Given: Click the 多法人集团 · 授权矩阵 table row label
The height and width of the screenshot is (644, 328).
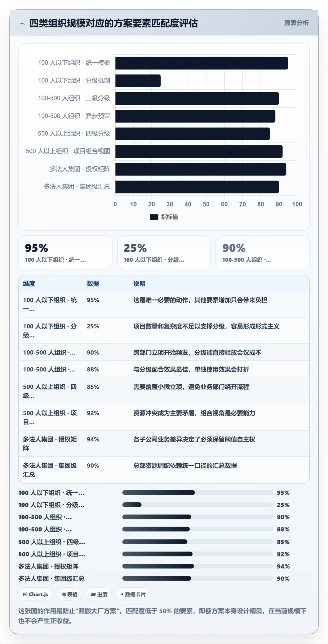Looking at the screenshot, I should tap(50, 444).
